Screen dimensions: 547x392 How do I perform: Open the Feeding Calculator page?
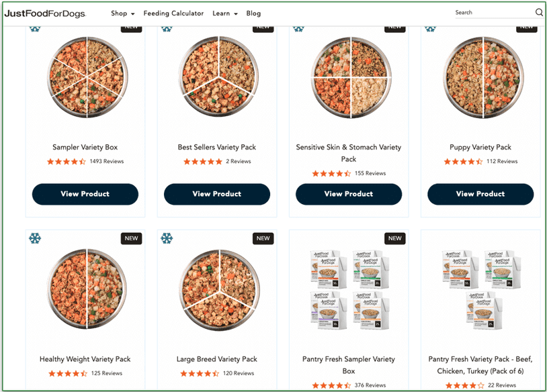173,13
